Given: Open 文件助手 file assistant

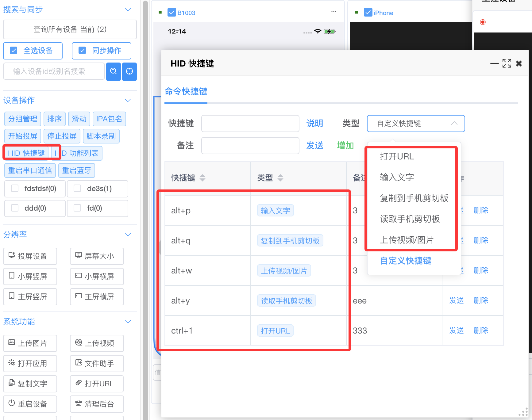Looking at the screenshot, I should pos(97,363).
